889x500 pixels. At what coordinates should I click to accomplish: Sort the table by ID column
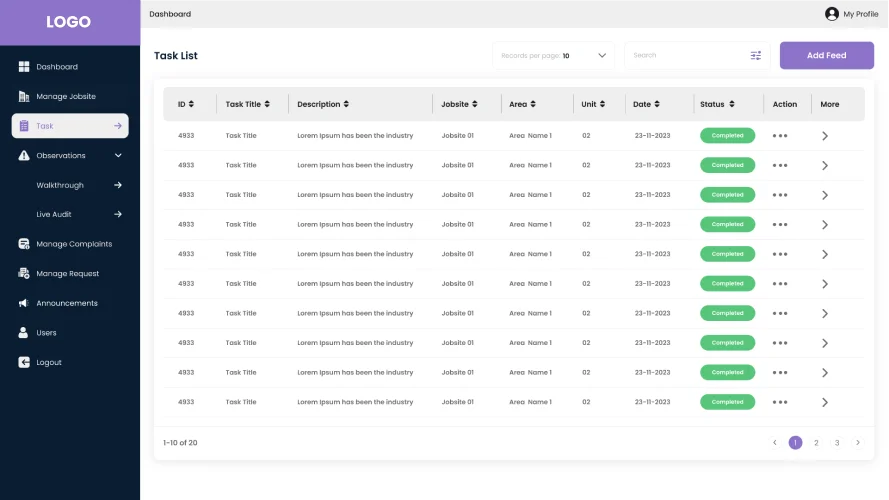191,104
